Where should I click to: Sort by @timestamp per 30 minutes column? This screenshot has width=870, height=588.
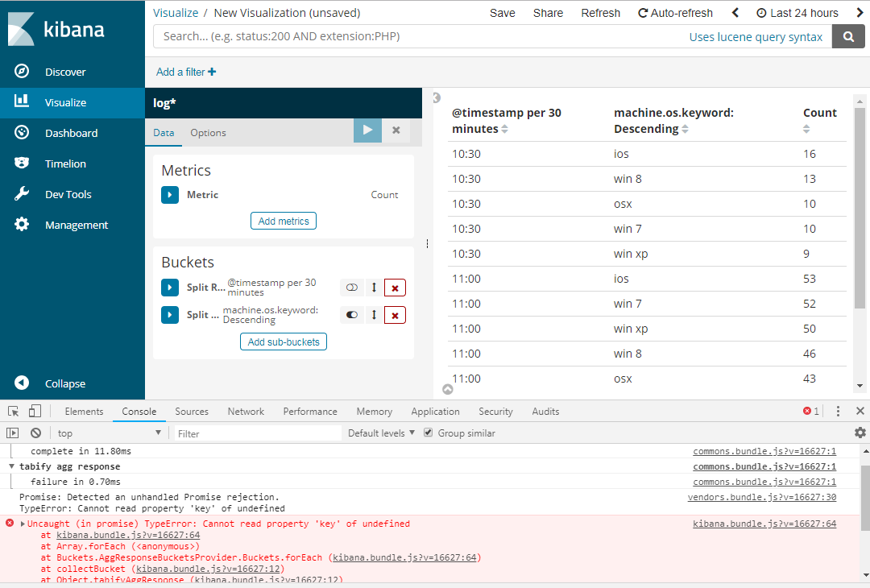504,129
